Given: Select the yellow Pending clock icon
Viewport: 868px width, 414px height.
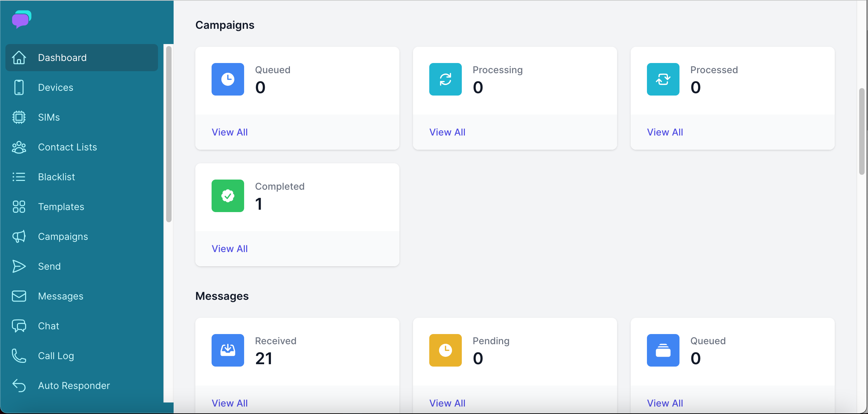Looking at the screenshot, I should pyautogui.click(x=445, y=350).
